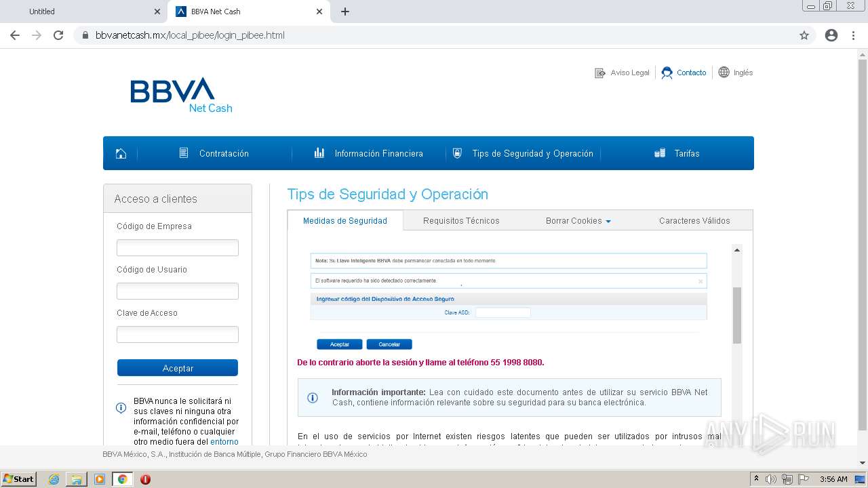868x488 pixels.
Task: Close the Untitled tab
Action: click(x=157, y=12)
